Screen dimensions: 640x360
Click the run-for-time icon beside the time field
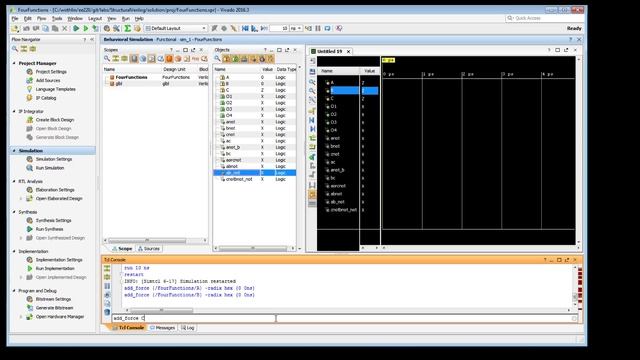(264, 28)
